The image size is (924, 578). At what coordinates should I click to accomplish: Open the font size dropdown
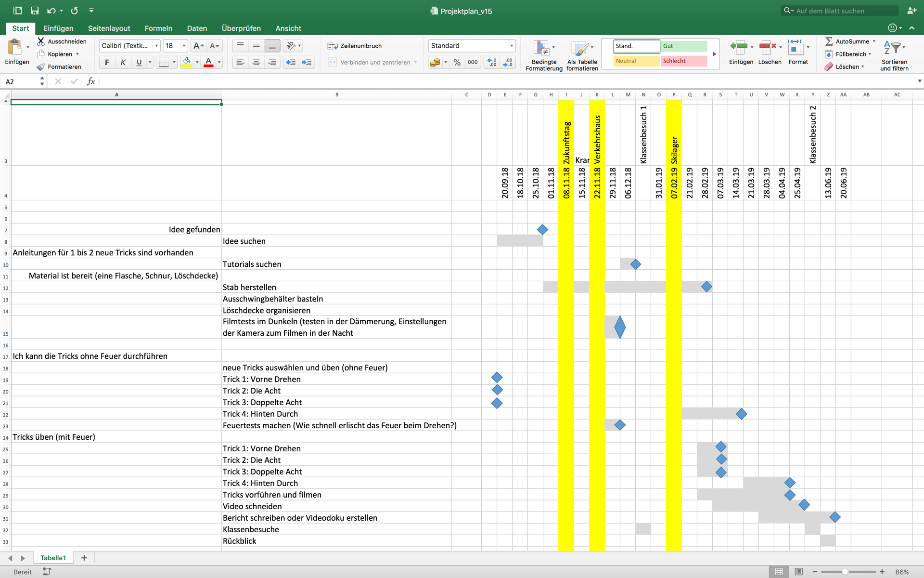coord(184,46)
